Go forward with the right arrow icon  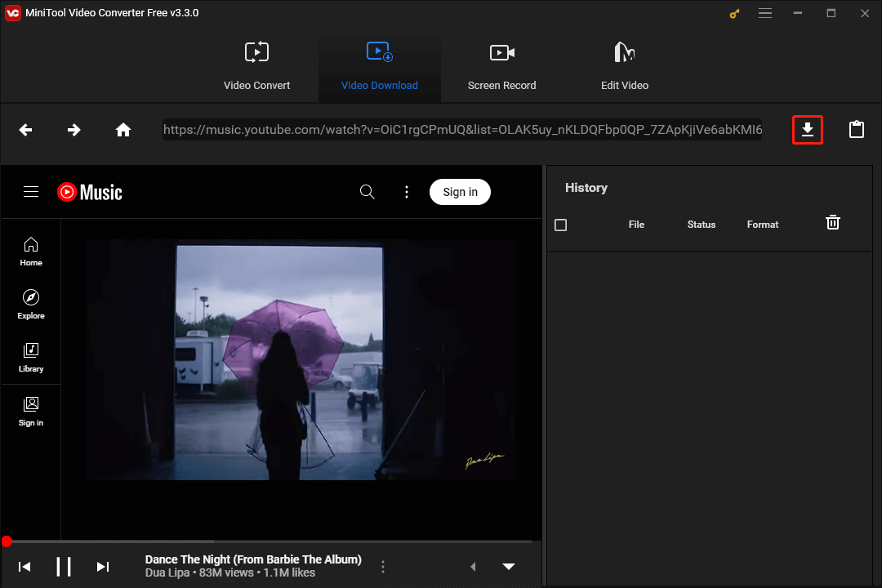(x=73, y=130)
